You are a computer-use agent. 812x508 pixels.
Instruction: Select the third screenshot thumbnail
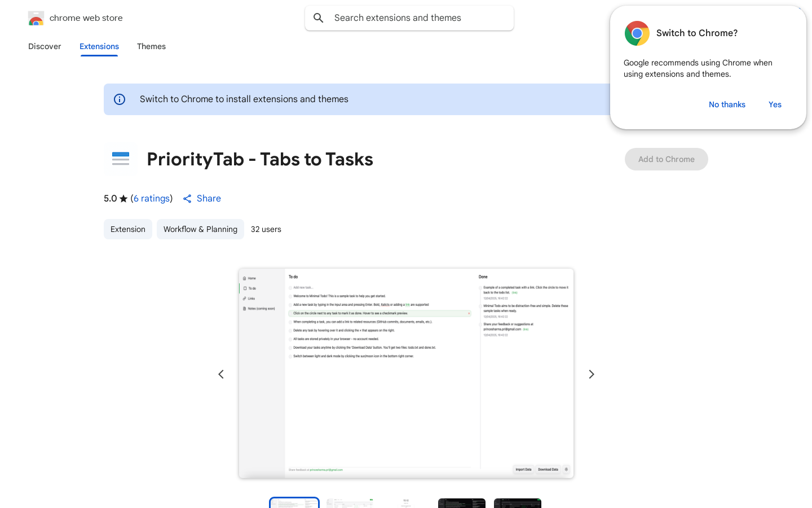click(406, 503)
